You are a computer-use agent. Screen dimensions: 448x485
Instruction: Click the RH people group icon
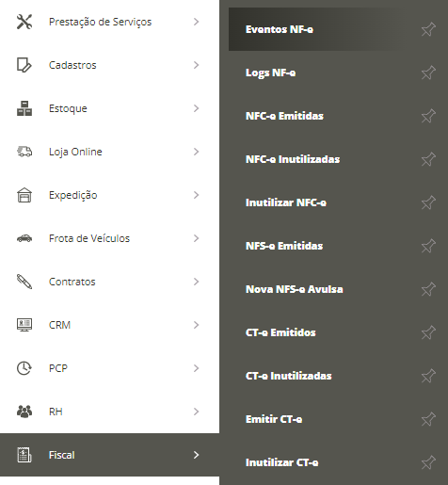24,412
